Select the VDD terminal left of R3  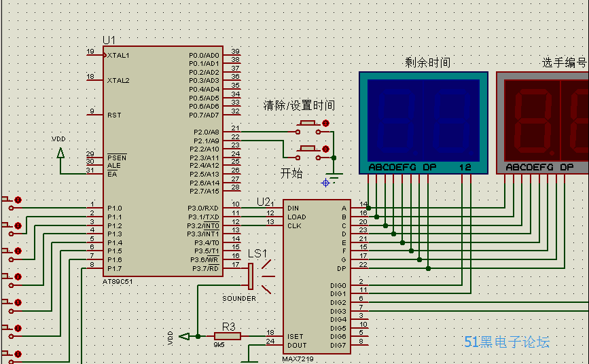[x=184, y=336]
